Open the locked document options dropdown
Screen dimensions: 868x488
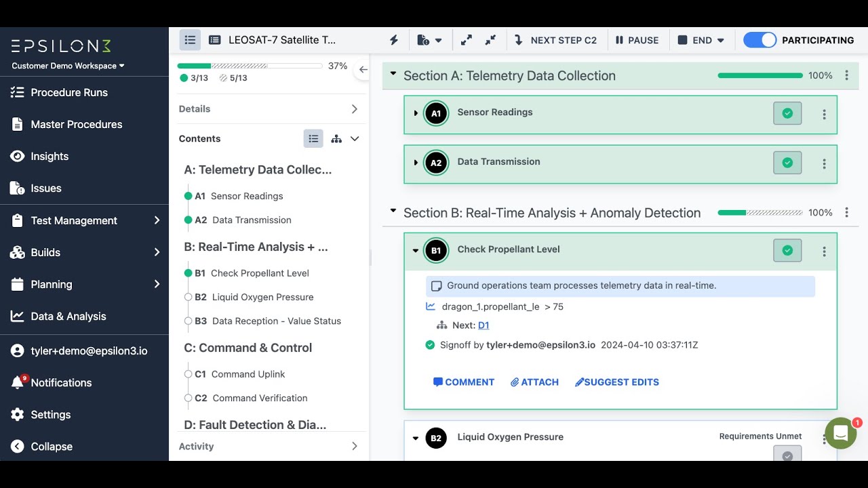[430, 40]
